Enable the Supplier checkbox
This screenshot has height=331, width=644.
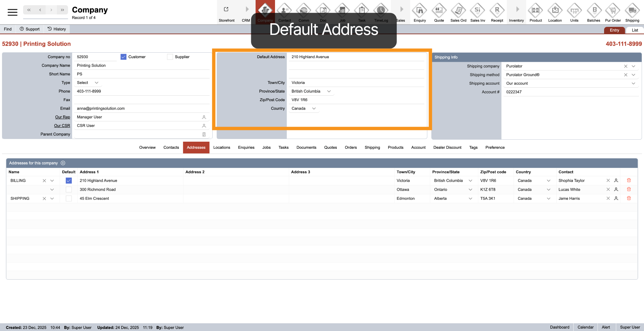point(170,57)
